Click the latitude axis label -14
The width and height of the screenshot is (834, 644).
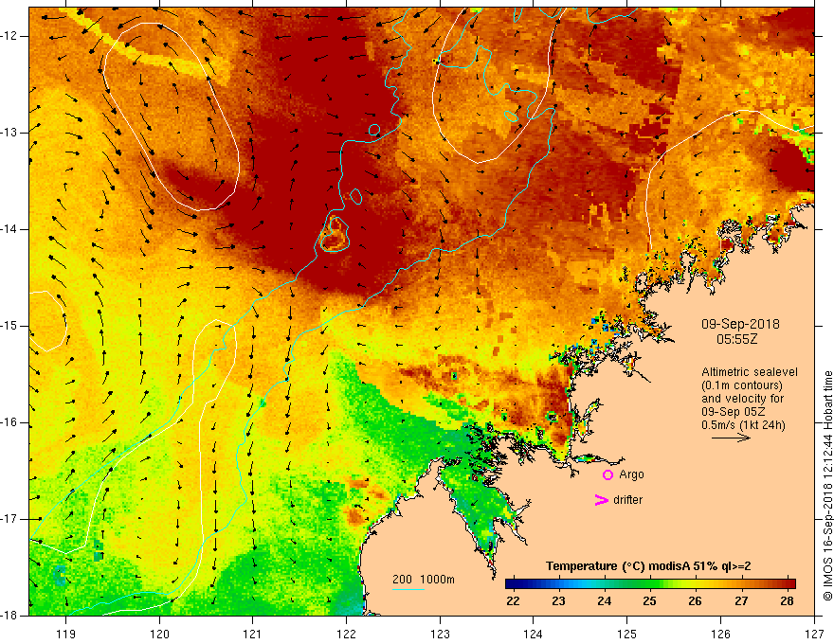click(10, 229)
